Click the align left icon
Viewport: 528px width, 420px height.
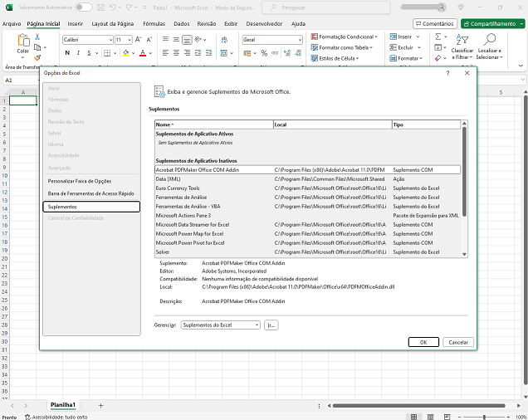(165, 53)
